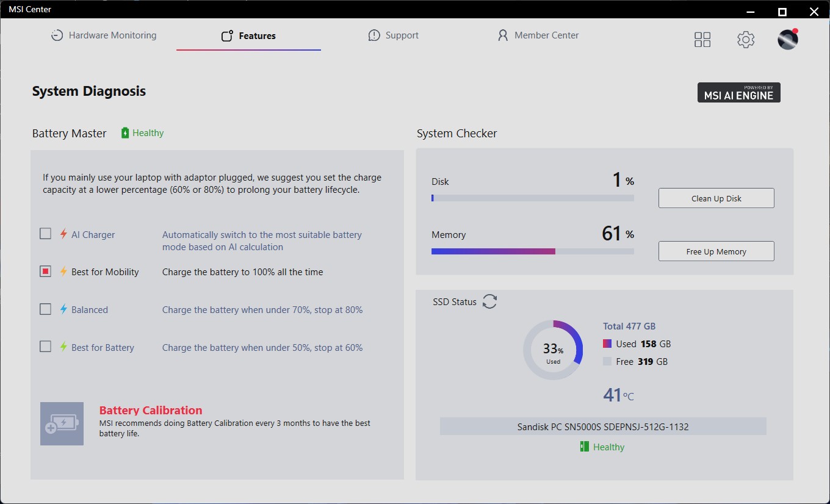Click the SSD 33% used donut chart
This screenshot has width=830, height=504.
tap(553, 350)
